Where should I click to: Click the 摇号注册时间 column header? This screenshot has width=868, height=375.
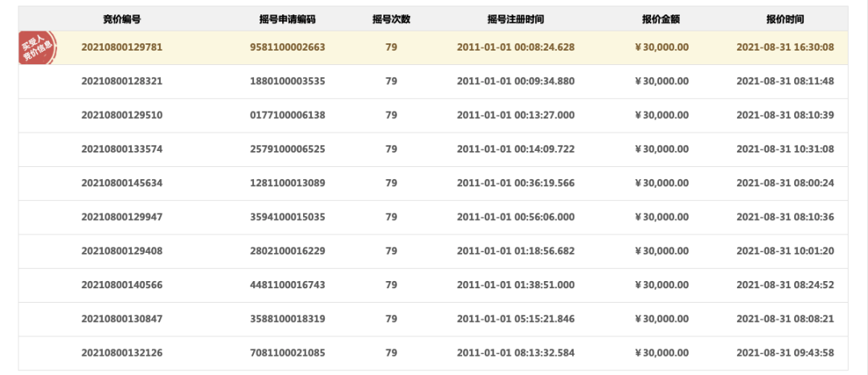tap(516, 18)
